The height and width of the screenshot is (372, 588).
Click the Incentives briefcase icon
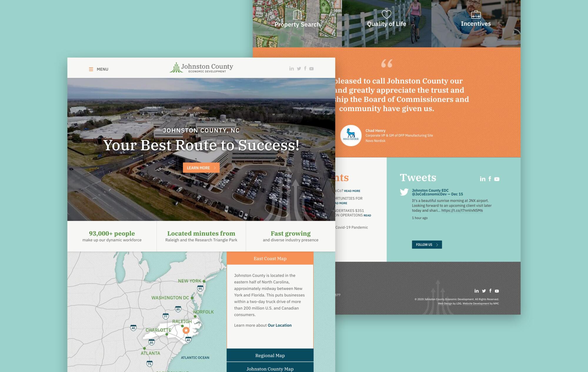coord(476,14)
